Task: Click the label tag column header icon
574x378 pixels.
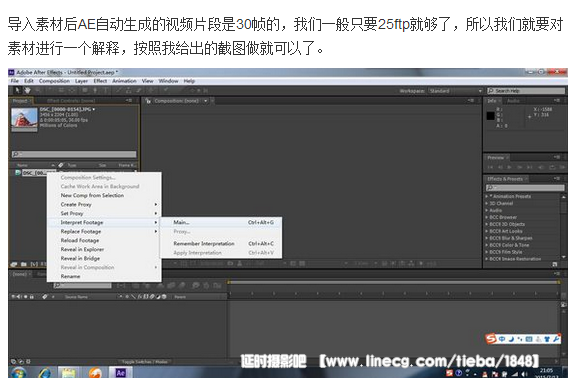Action: pos(61,165)
